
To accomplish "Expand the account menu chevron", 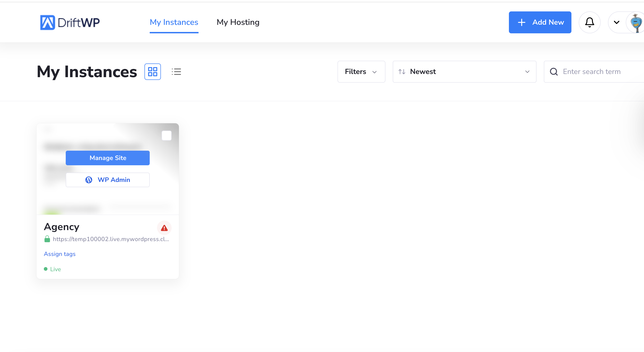I will pos(616,22).
